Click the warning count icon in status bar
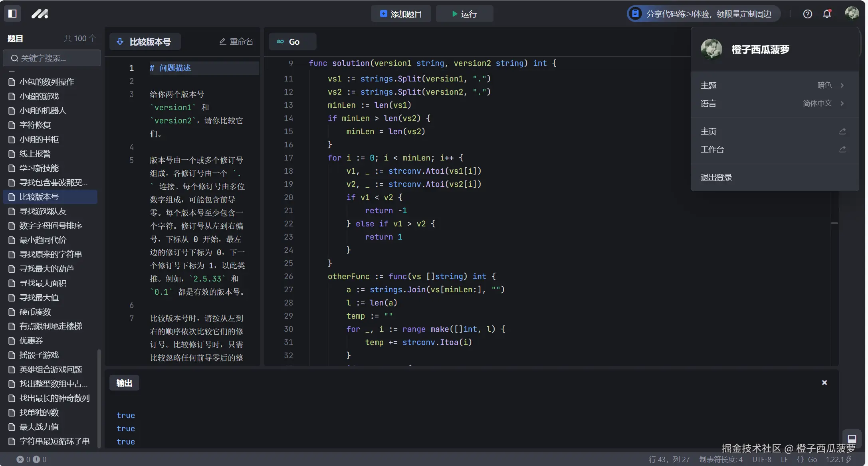868x466 pixels. [36, 460]
